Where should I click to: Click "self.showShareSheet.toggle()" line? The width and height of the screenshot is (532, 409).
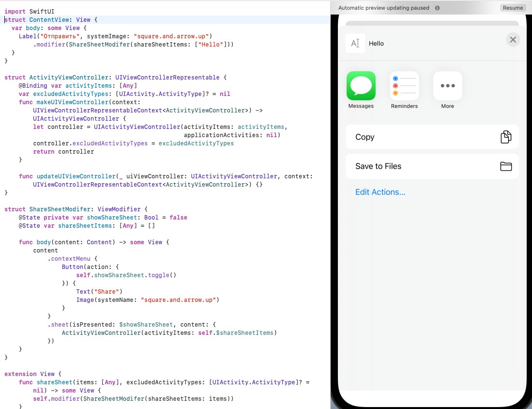(x=126, y=275)
